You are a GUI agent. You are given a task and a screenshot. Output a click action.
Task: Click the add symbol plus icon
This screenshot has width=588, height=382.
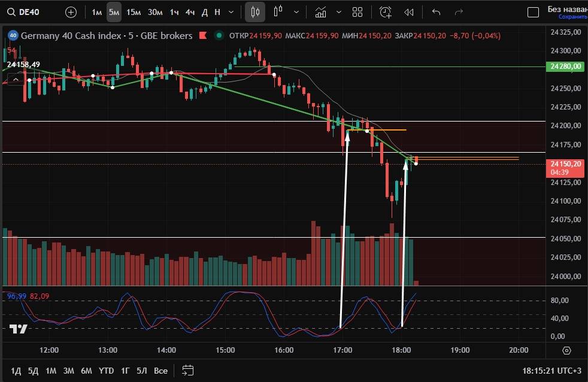point(71,12)
